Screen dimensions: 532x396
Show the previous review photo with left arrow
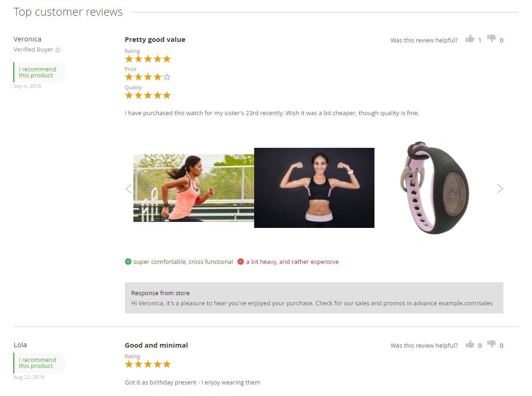[128, 189]
